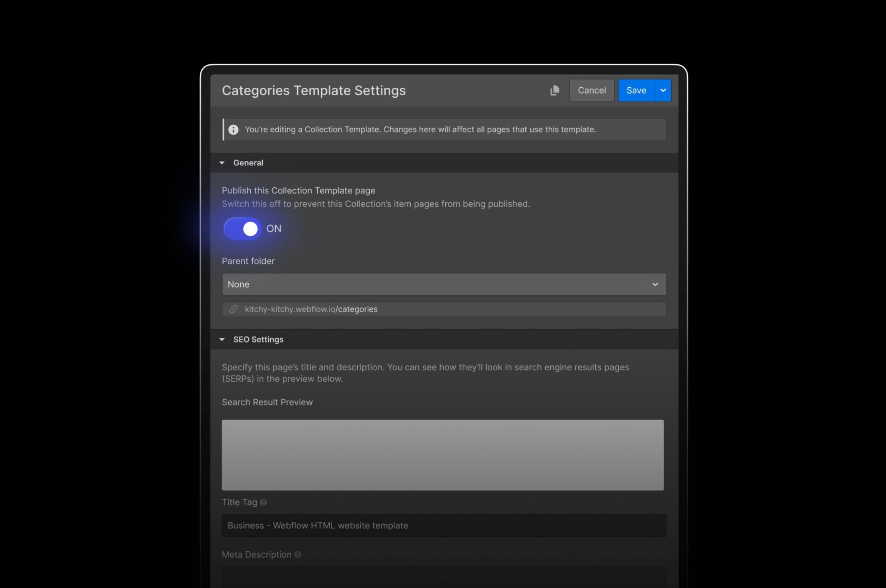This screenshot has height=588, width=886.
Task: Collapse the SEO Settings section triangle
Action: tap(222, 340)
